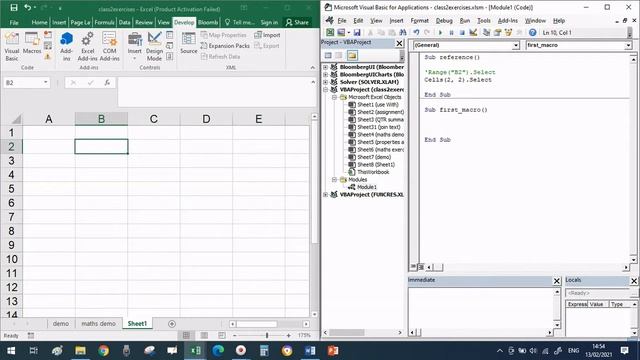
Task: Click Sign in in Excel title area
Action: coord(269,22)
